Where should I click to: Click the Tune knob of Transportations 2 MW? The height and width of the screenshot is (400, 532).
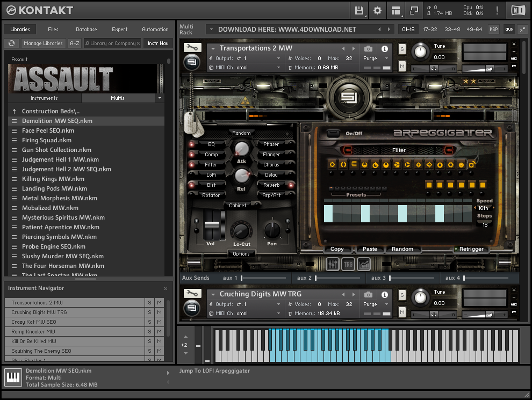point(420,52)
